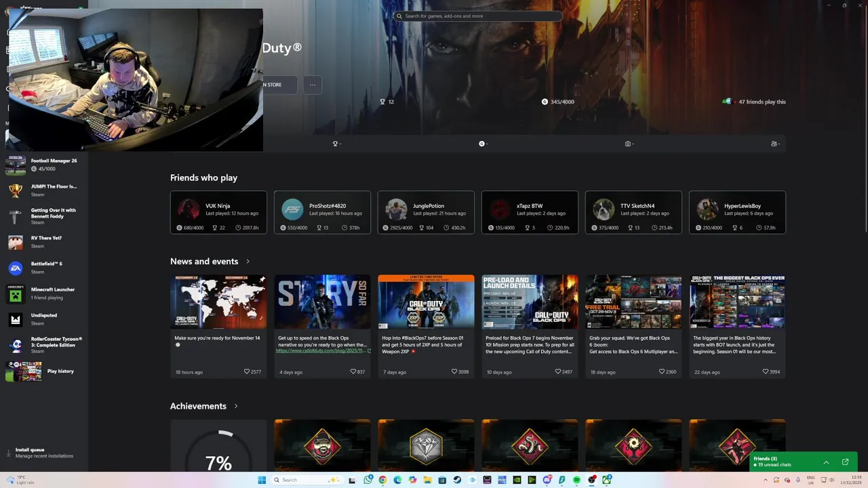This screenshot has height=488, width=868.
Task: Expand News and events chevron
Action: [248, 262]
